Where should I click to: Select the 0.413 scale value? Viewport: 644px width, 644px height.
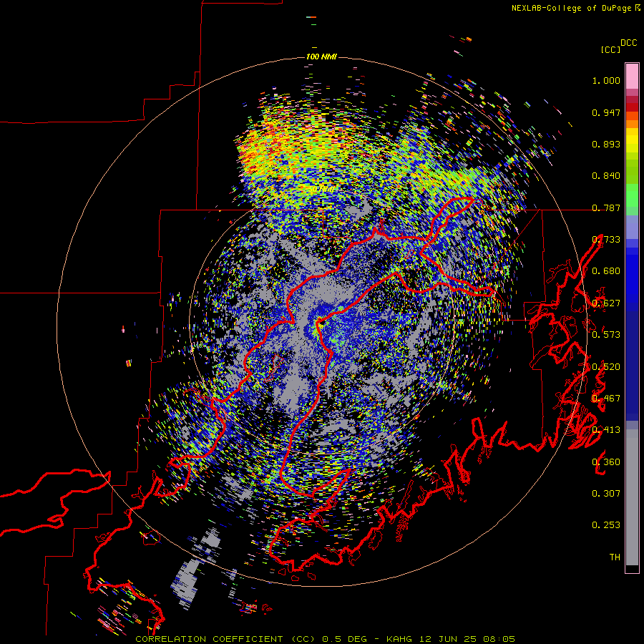606,430
